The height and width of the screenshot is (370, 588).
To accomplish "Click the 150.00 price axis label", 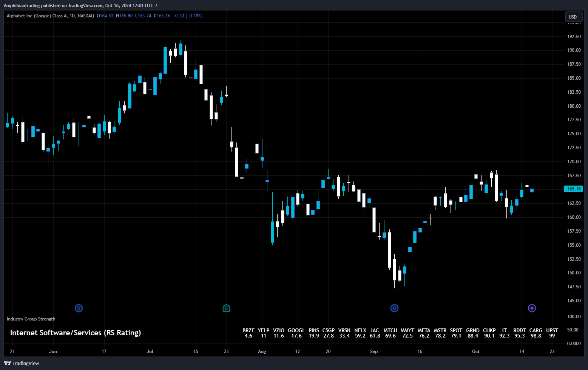I will (x=574, y=273).
